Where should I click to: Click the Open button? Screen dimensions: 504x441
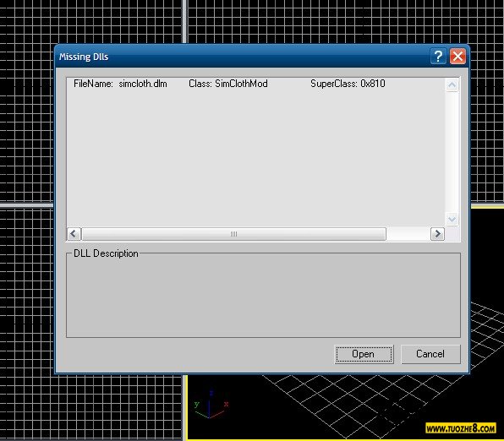[364, 354]
